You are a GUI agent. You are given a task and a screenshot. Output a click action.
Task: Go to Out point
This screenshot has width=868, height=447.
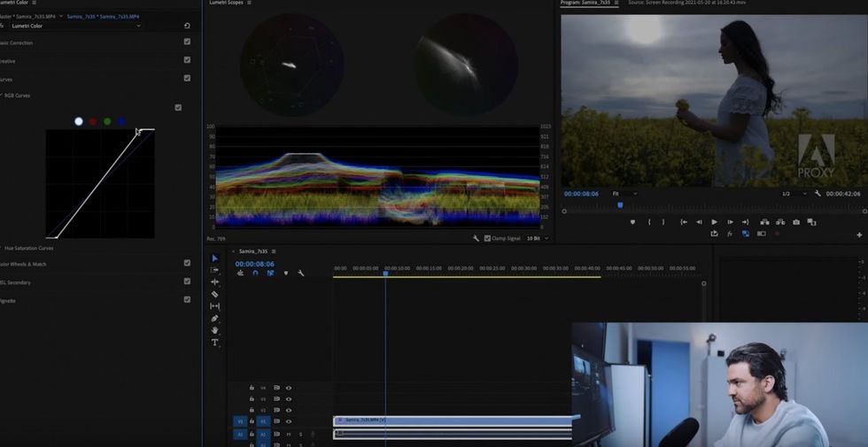point(745,222)
